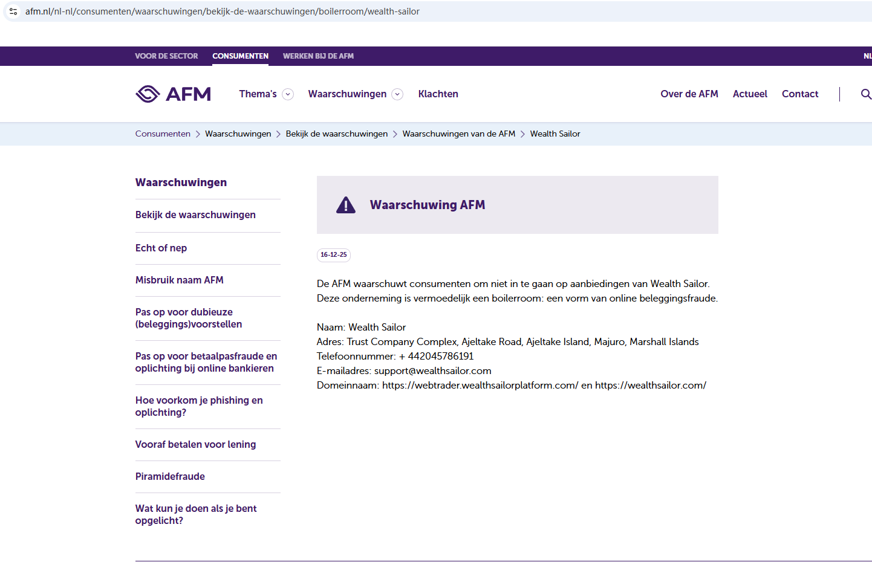This screenshot has height=588, width=872.
Task: Click the email support@wealthsailor.com
Action: pos(433,371)
